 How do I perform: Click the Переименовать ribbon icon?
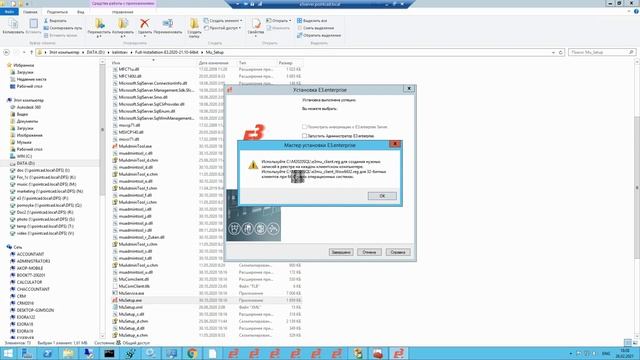click(x=168, y=26)
